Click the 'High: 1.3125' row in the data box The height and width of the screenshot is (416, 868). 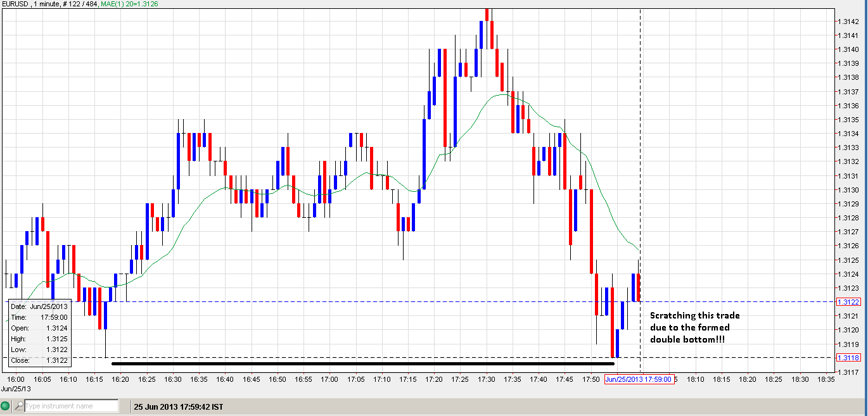(x=39, y=339)
